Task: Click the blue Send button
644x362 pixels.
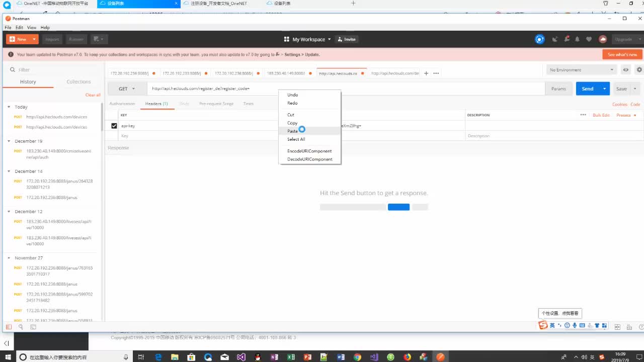Action: coord(588,88)
